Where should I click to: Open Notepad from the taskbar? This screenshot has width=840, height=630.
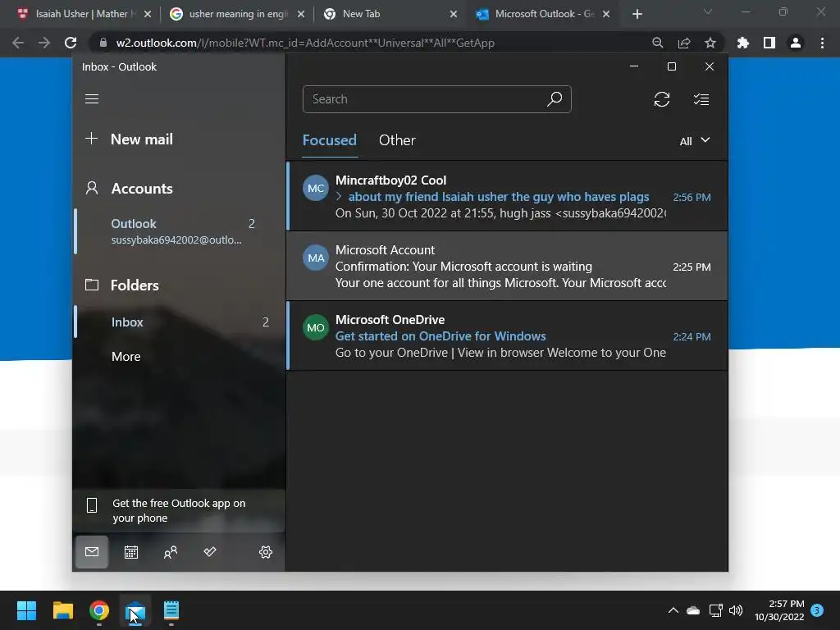tap(171, 610)
